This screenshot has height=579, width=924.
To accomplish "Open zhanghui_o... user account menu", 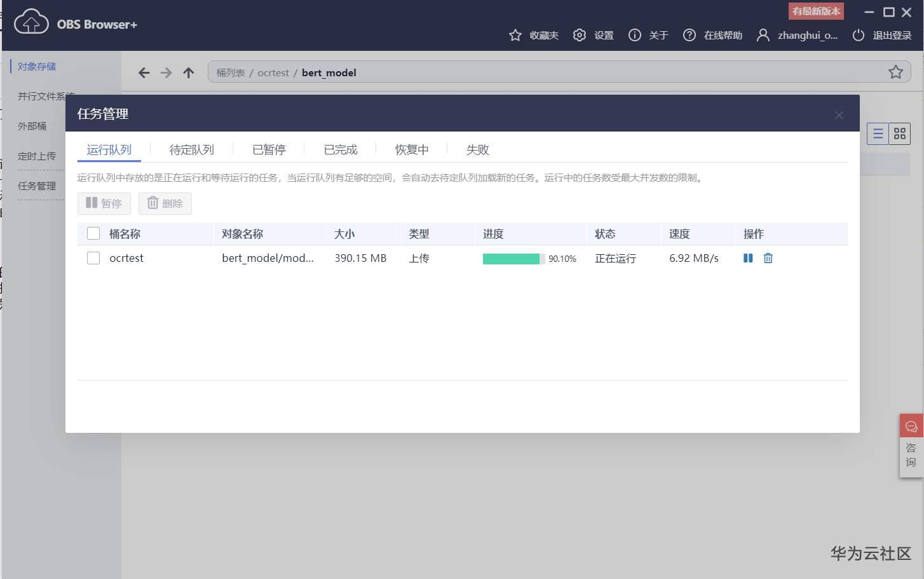I will click(x=797, y=35).
